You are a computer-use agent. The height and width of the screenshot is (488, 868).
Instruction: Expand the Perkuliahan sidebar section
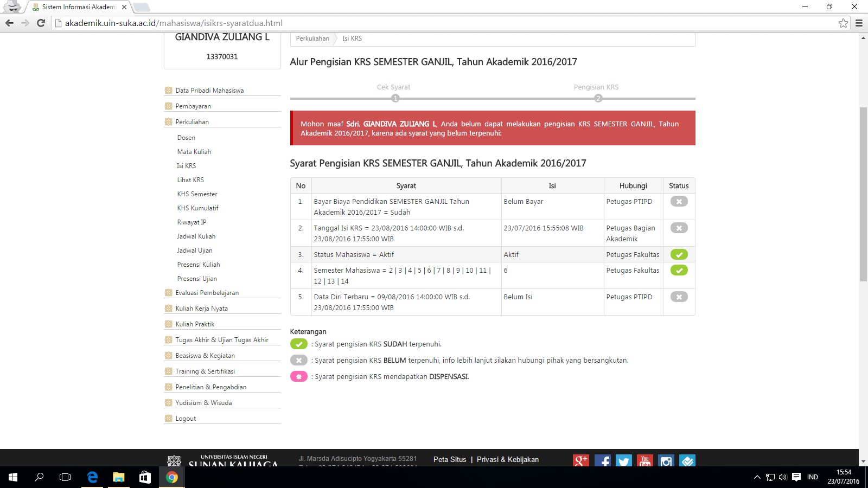click(192, 122)
